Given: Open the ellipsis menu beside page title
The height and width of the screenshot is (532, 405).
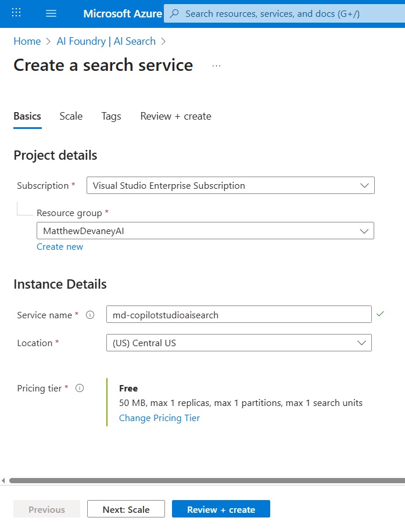Looking at the screenshot, I should click(x=216, y=66).
